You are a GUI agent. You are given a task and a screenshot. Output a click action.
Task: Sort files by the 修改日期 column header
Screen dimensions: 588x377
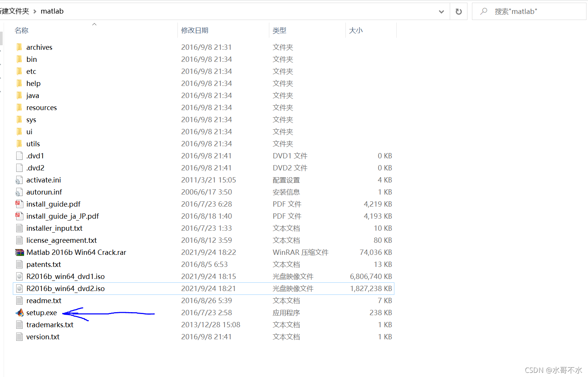click(x=195, y=31)
